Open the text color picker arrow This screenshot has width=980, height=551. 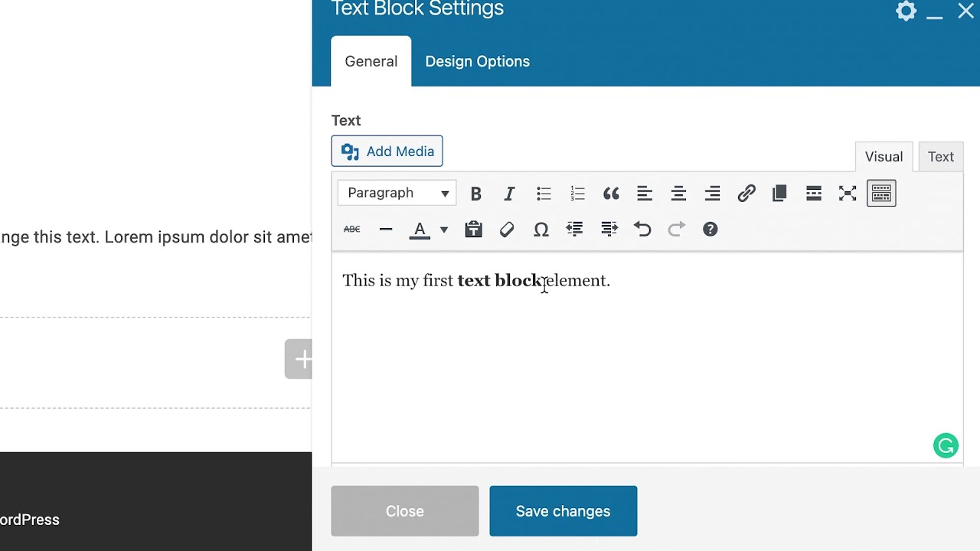pos(443,229)
